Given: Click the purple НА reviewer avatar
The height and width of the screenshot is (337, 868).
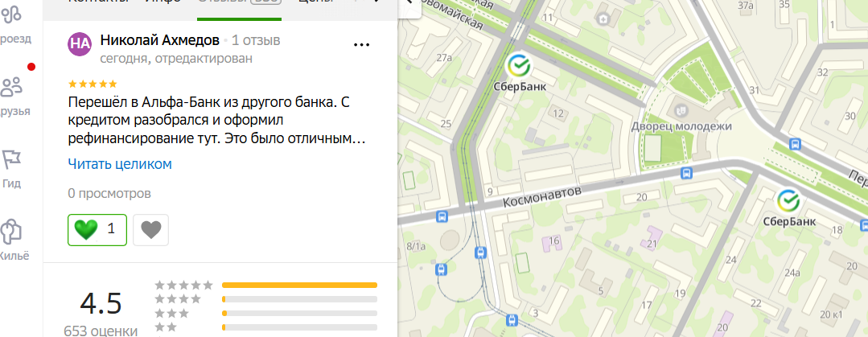Looking at the screenshot, I should (x=80, y=43).
